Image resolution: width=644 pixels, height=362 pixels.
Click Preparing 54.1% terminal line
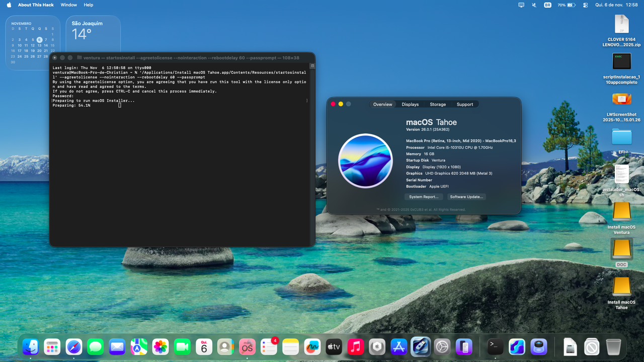click(x=71, y=106)
